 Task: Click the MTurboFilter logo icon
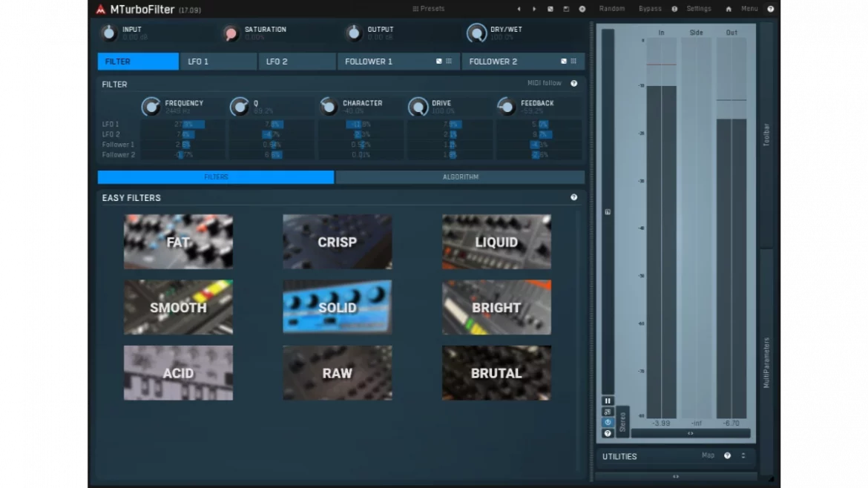coord(100,9)
